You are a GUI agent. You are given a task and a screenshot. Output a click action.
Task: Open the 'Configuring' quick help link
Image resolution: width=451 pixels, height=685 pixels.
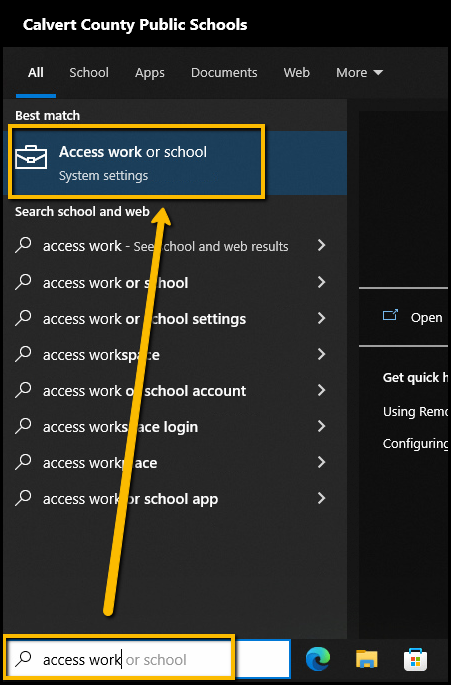pyautogui.click(x=415, y=444)
